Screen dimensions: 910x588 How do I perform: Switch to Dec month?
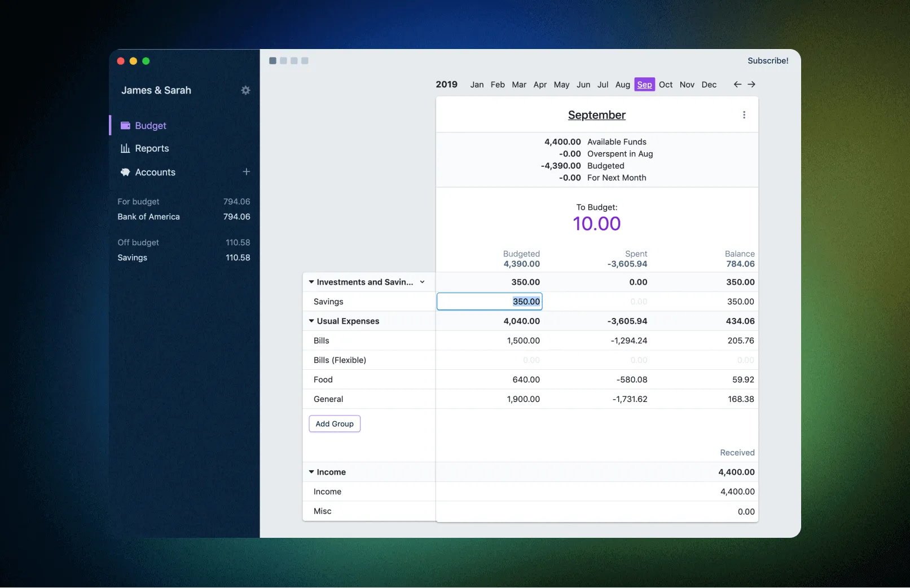coord(709,85)
